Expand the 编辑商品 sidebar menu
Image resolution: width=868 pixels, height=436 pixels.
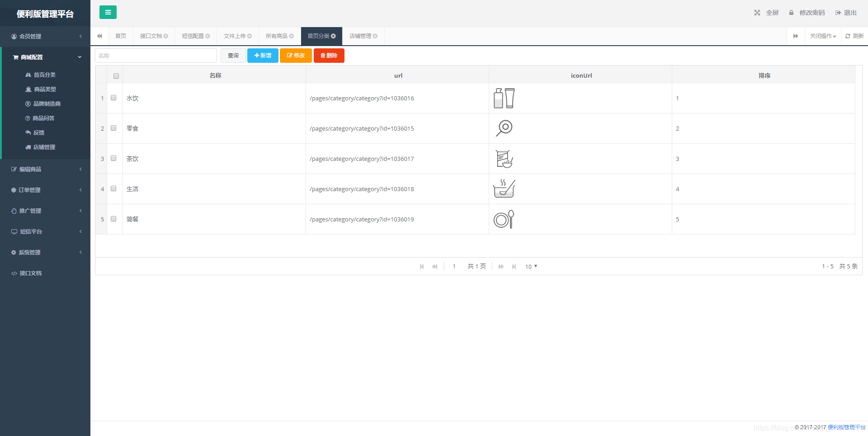(45, 169)
